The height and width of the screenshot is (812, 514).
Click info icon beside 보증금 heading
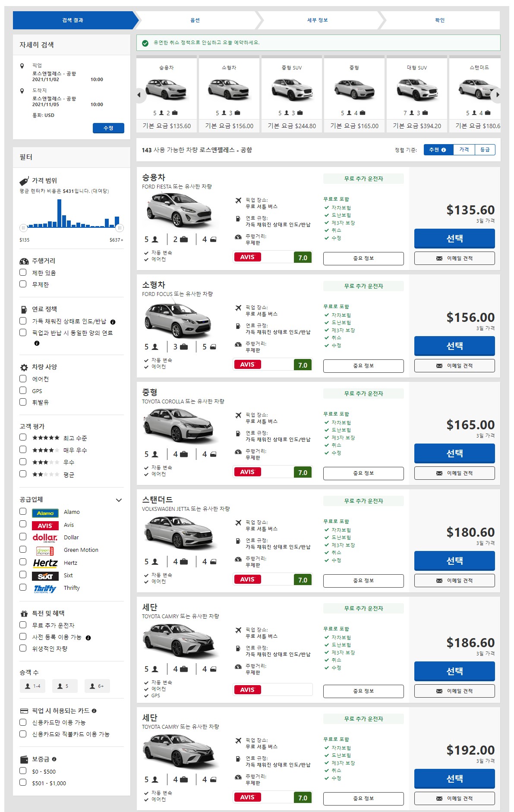(54, 759)
